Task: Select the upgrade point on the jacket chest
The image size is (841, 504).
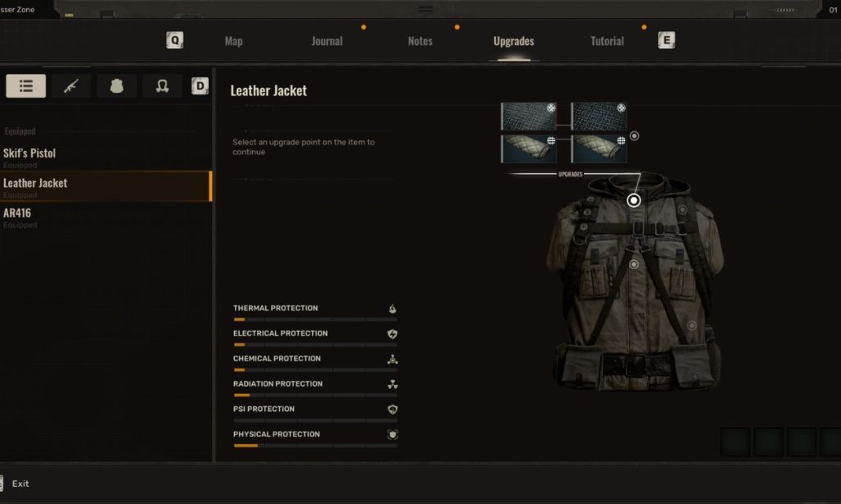Action: (632, 263)
